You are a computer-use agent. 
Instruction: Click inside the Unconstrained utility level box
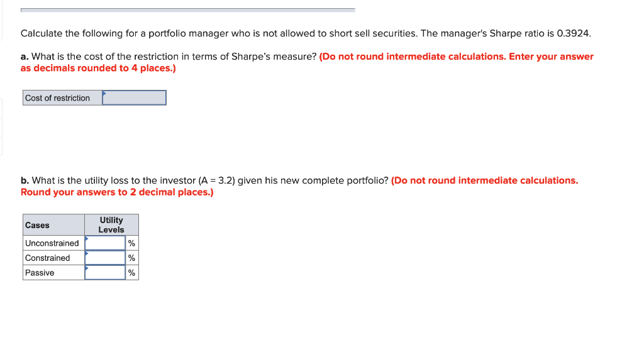[x=104, y=243]
